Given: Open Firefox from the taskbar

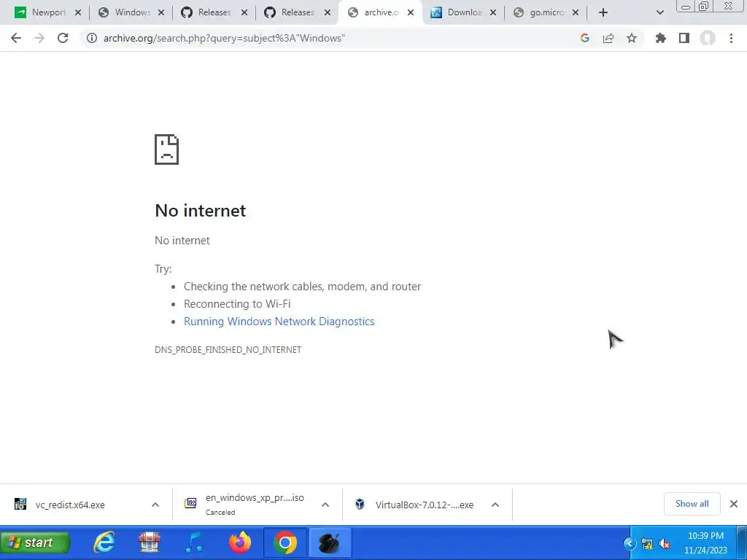Looking at the screenshot, I should point(239,542).
